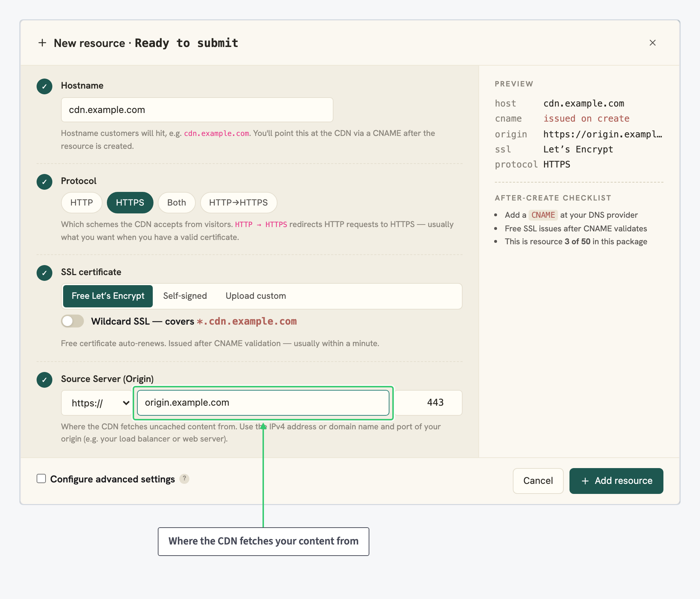Click the origin.example.com origin field
This screenshot has width=700, height=599.
(x=263, y=403)
